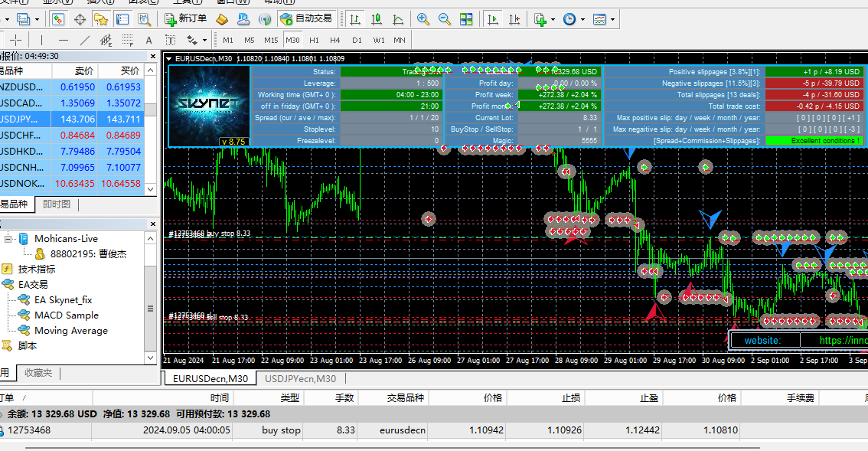Tile chart windows with grid icon
The width and height of the screenshot is (868, 451).
point(466,19)
